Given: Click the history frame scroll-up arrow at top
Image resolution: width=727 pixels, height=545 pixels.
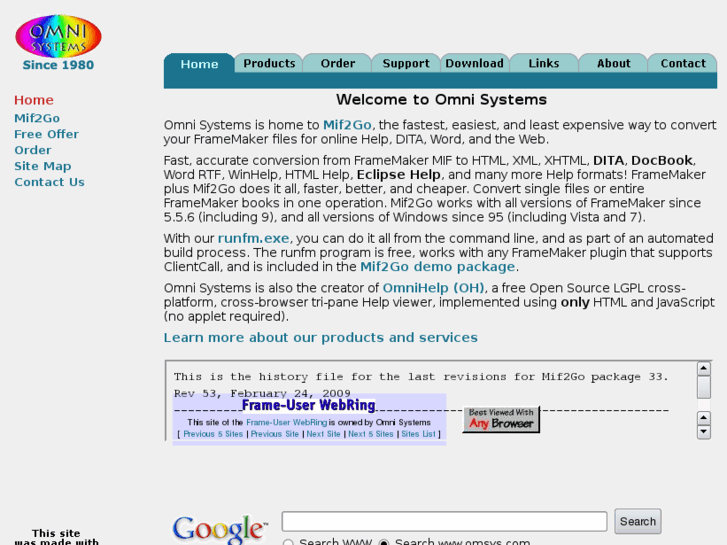Looking at the screenshot, I should pyautogui.click(x=704, y=369).
